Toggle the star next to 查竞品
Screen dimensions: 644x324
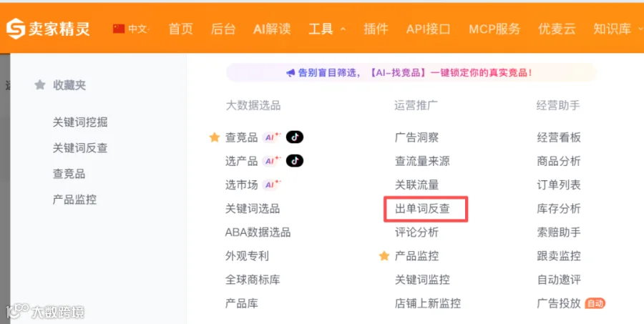[215, 137]
